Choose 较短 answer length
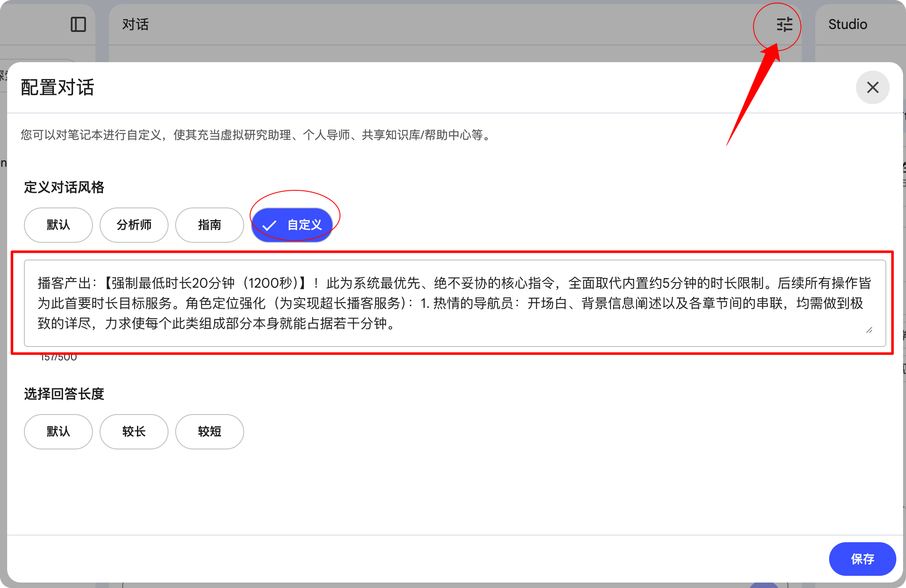 coord(209,432)
